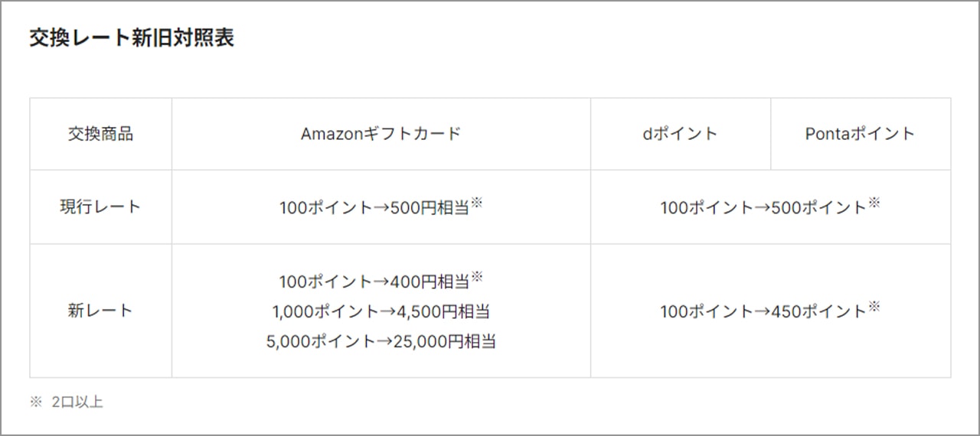Viewport: 980px width, 436px height.
Task: Click the 交換レート新旧対照表 heading
Action: [x=132, y=39]
